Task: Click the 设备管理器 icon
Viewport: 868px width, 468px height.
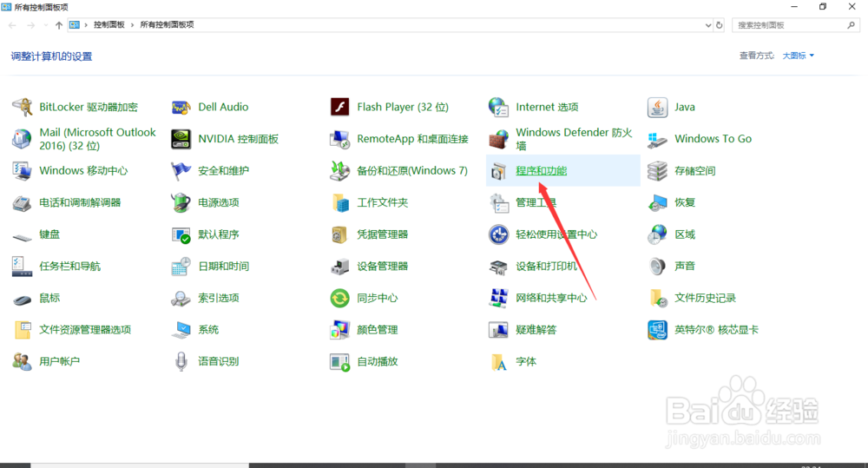Action: coord(340,267)
